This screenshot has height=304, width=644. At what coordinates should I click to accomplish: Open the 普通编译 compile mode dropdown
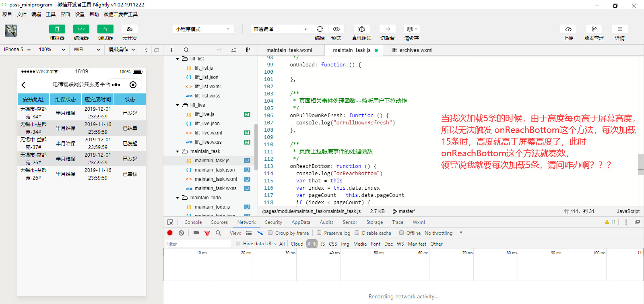click(x=281, y=29)
